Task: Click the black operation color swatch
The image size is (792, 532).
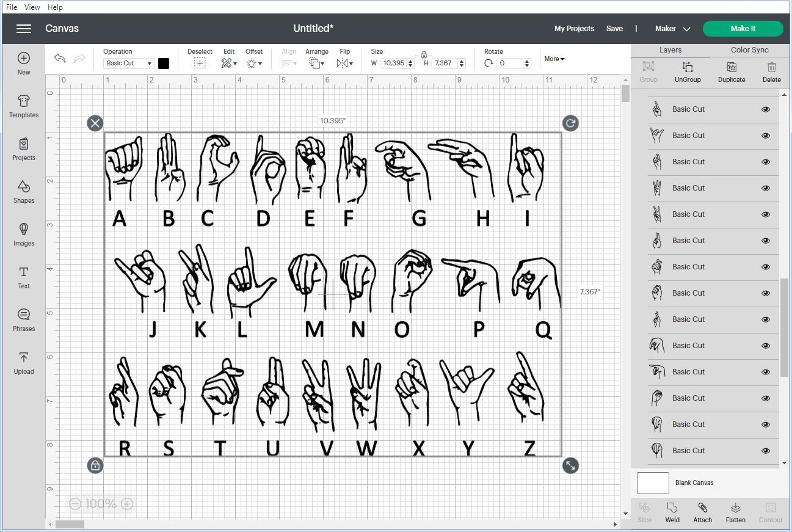Action: pyautogui.click(x=163, y=63)
